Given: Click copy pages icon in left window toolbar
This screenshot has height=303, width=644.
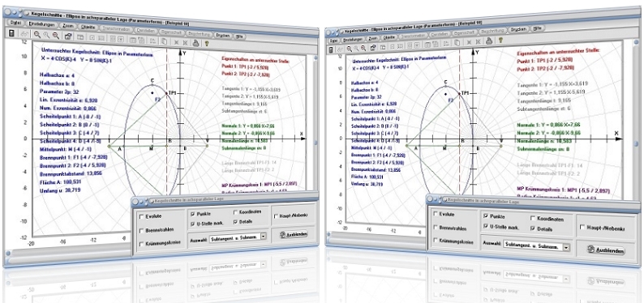Looking at the screenshot, I should point(164,41).
